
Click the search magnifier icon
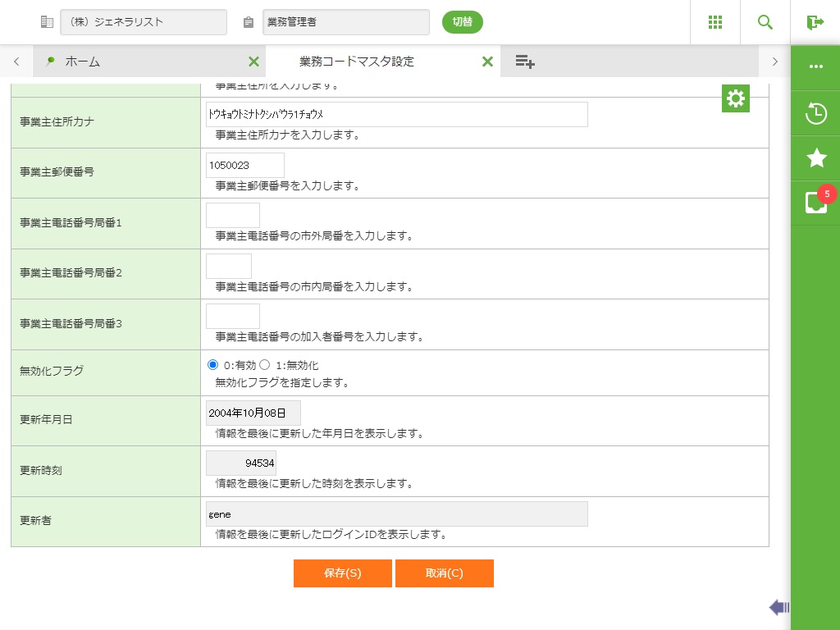pos(765,22)
